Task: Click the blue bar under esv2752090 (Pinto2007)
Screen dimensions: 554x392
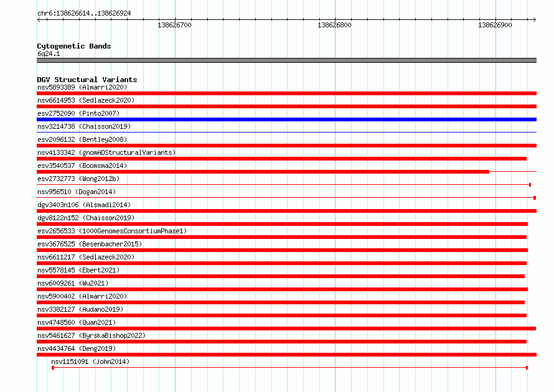Action: pos(286,119)
